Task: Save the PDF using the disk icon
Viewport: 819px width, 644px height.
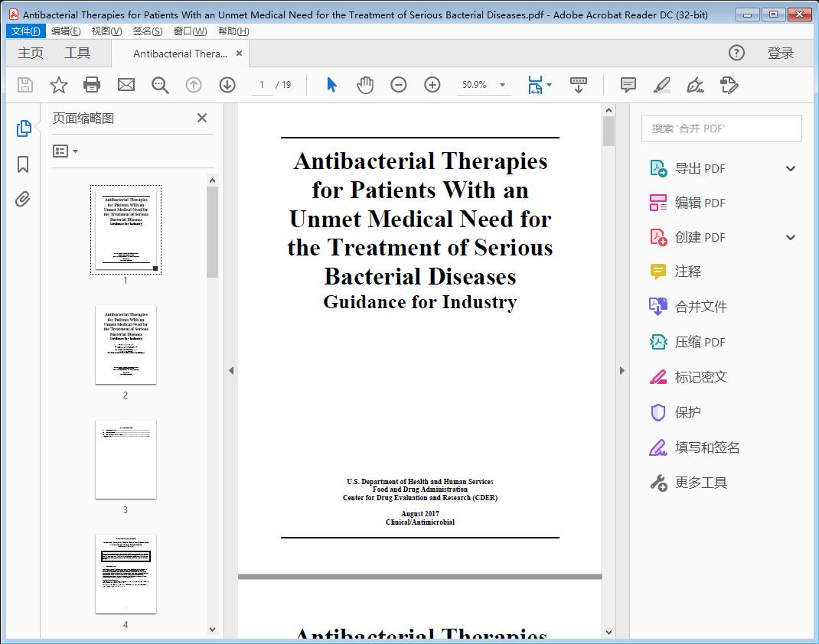Action: pyautogui.click(x=24, y=85)
